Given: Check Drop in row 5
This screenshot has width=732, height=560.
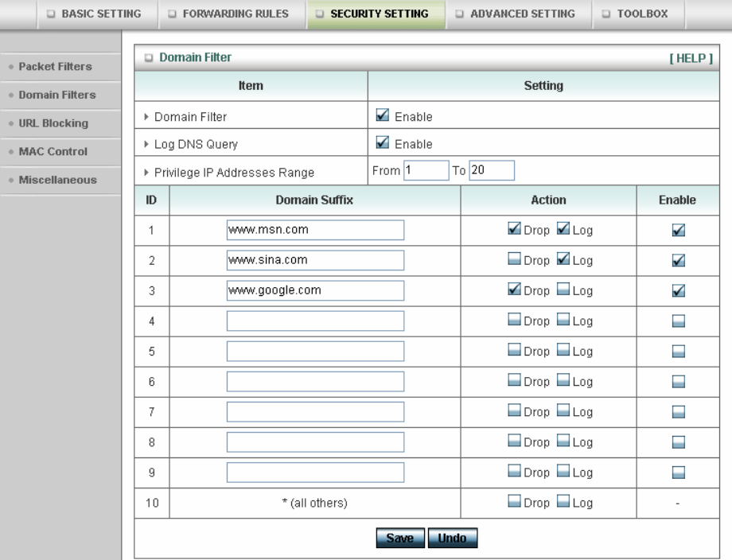Looking at the screenshot, I should [x=514, y=349].
